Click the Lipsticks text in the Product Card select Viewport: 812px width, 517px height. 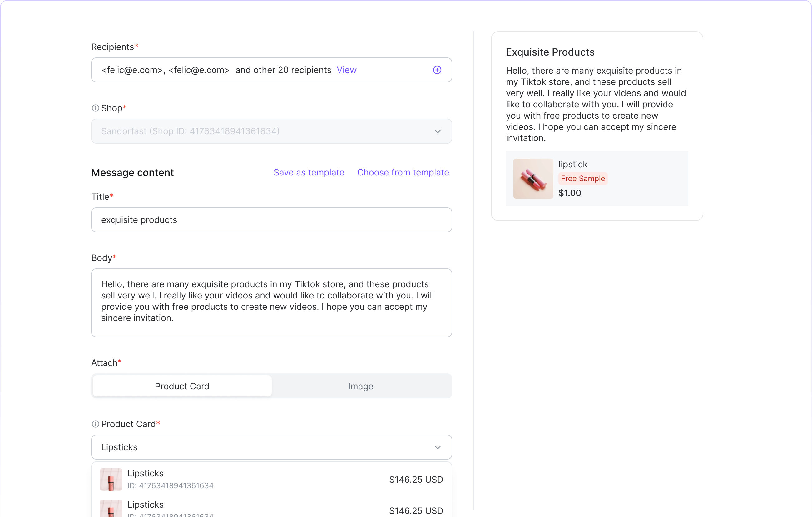[x=119, y=447]
